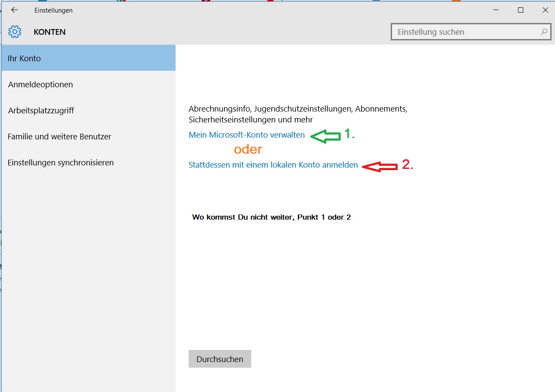Click the Durchsuchen button
This screenshot has width=555, height=392.
220,359
